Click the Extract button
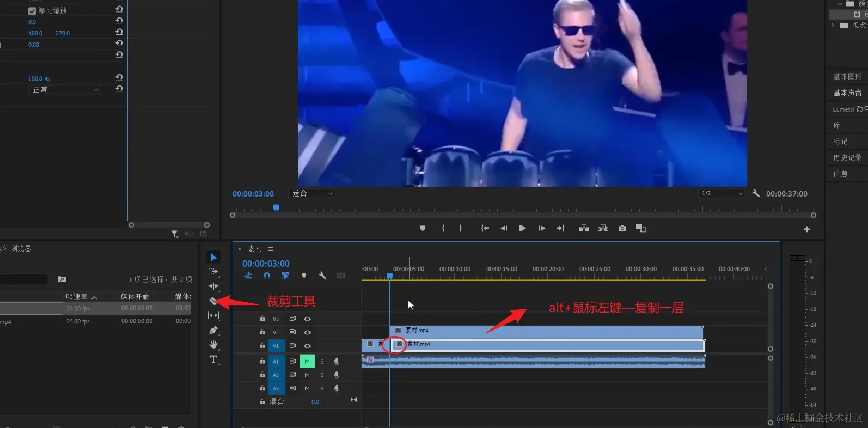This screenshot has height=428, width=868. [603, 228]
